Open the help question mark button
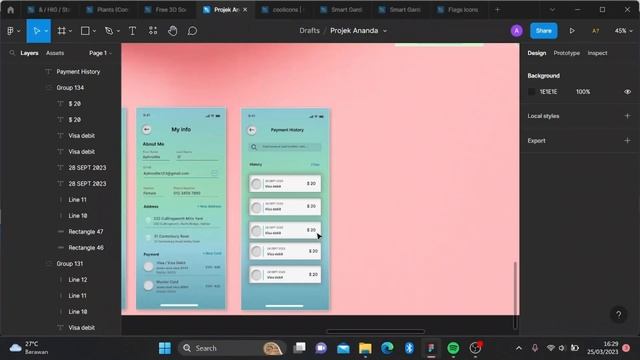 [618, 315]
